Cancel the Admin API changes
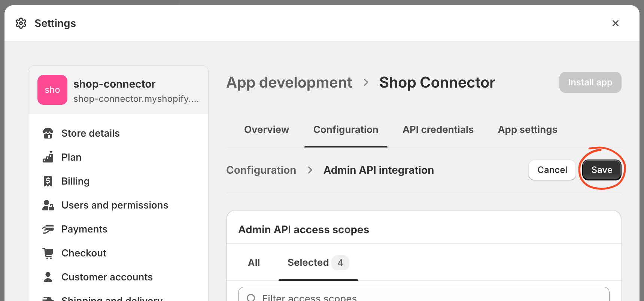 coord(552,170)
